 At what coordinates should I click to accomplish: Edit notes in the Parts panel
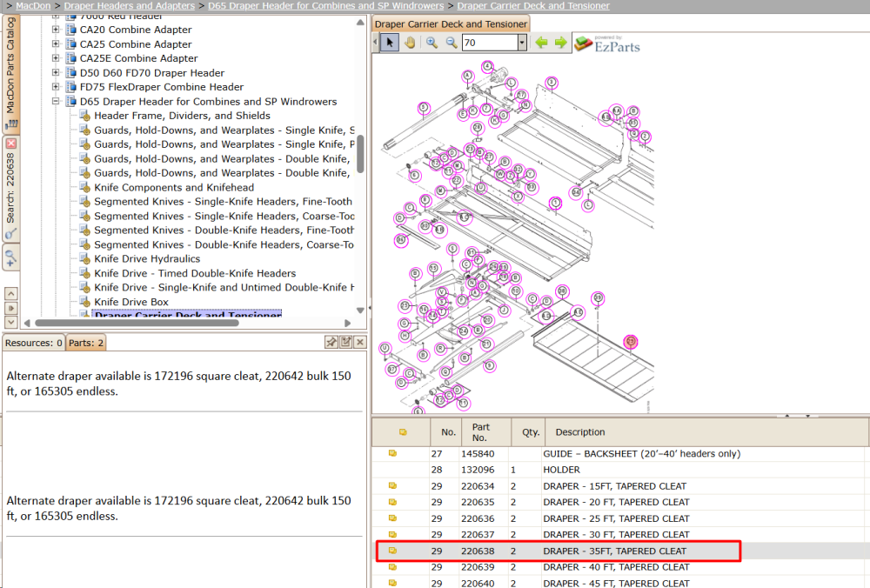pos(345,342)
